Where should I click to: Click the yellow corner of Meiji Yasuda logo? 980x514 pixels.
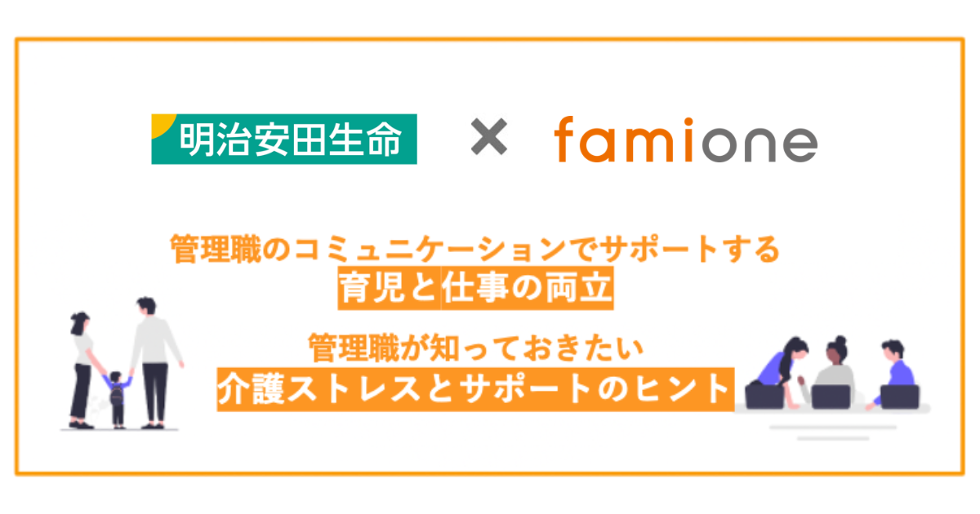162,123
